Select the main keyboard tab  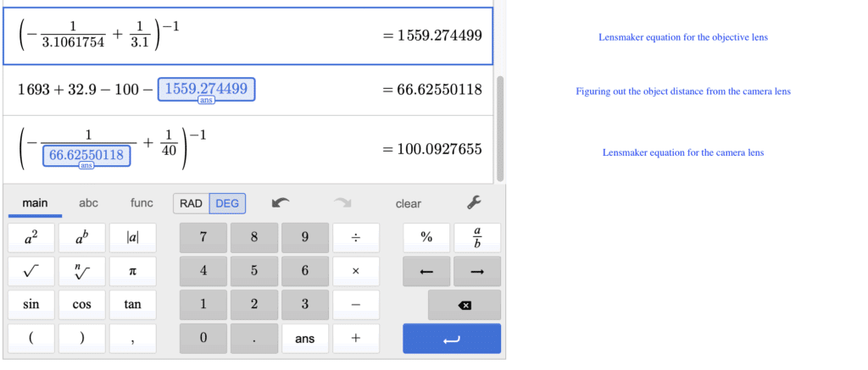[x=35, y=203]
